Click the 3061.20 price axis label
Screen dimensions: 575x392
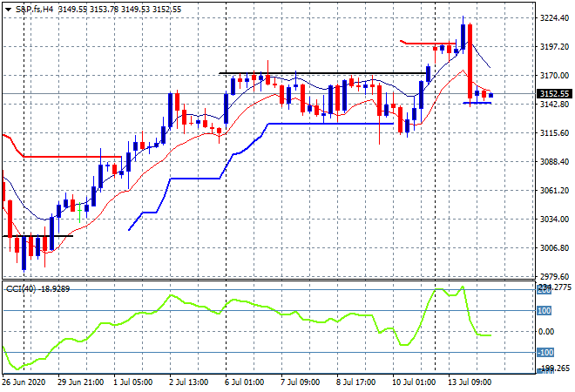(x=554, y=190)
